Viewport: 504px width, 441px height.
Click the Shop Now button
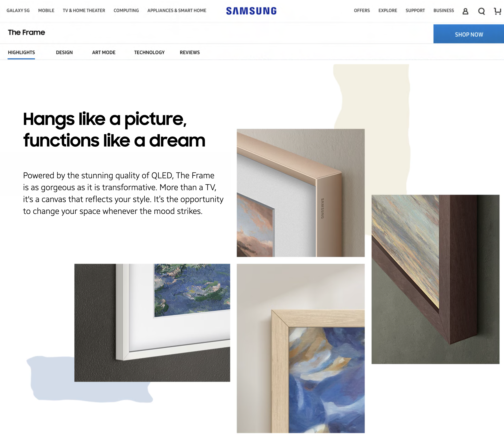pos(469,34)
